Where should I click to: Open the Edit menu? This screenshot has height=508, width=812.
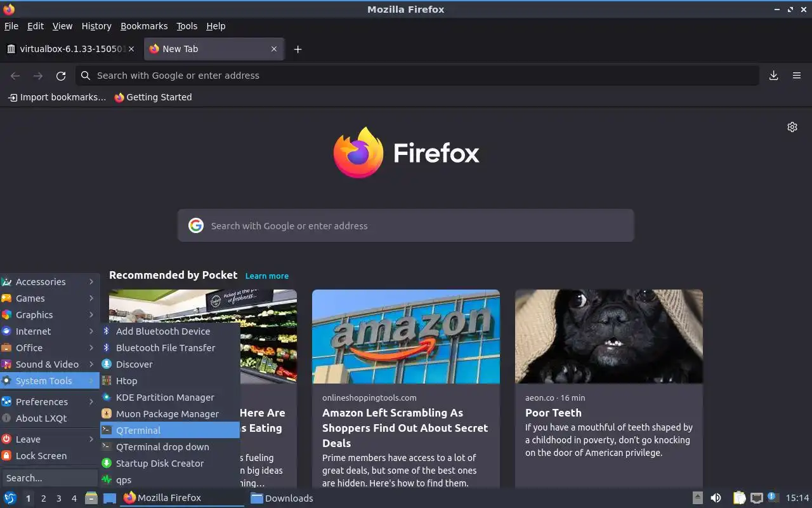[36, 26]
